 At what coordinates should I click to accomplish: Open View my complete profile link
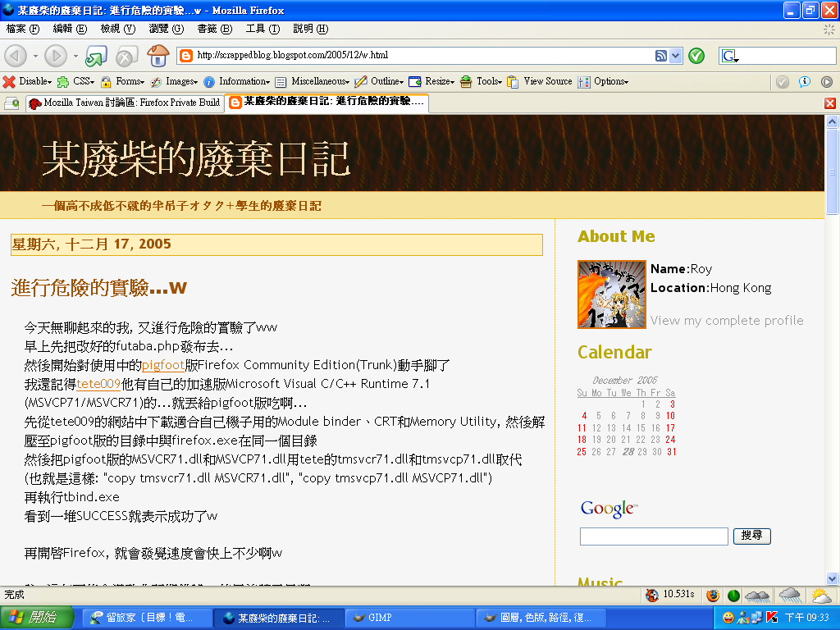(x=727, y=321)
